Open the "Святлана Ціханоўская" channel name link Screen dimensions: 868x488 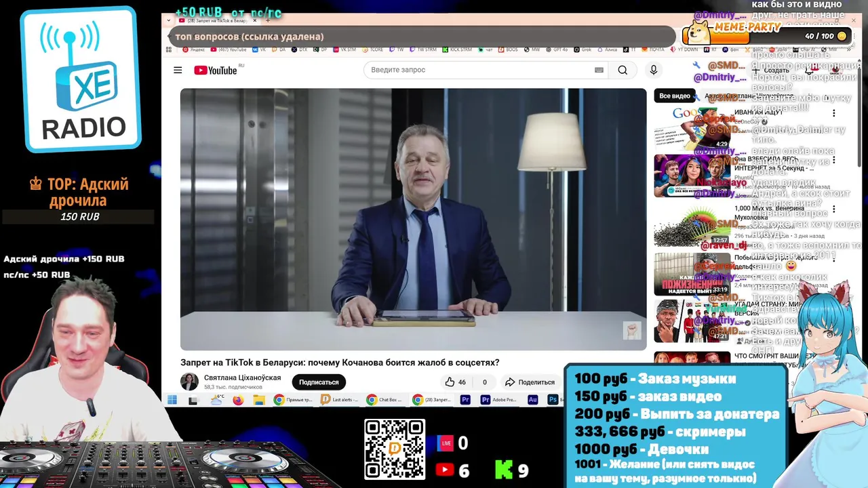242,378
